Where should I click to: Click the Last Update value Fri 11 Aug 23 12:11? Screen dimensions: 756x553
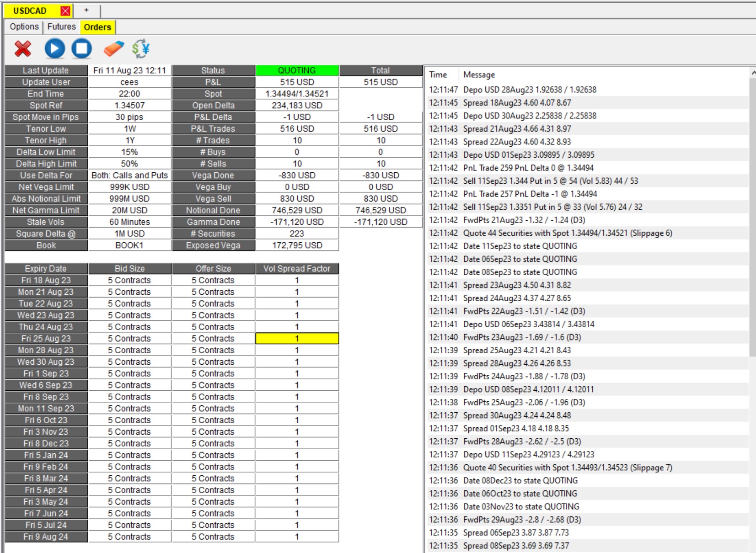click(129, 70)
